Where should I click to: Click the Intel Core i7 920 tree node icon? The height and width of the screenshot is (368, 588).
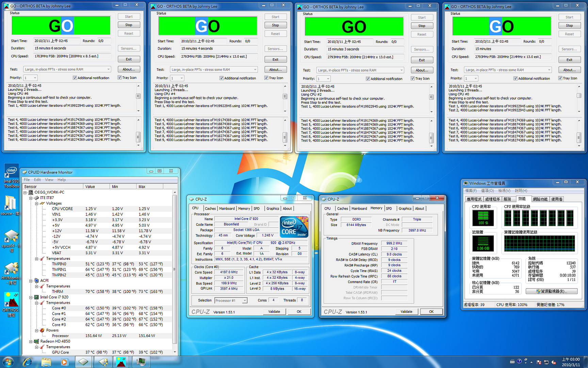click(36, 297)
